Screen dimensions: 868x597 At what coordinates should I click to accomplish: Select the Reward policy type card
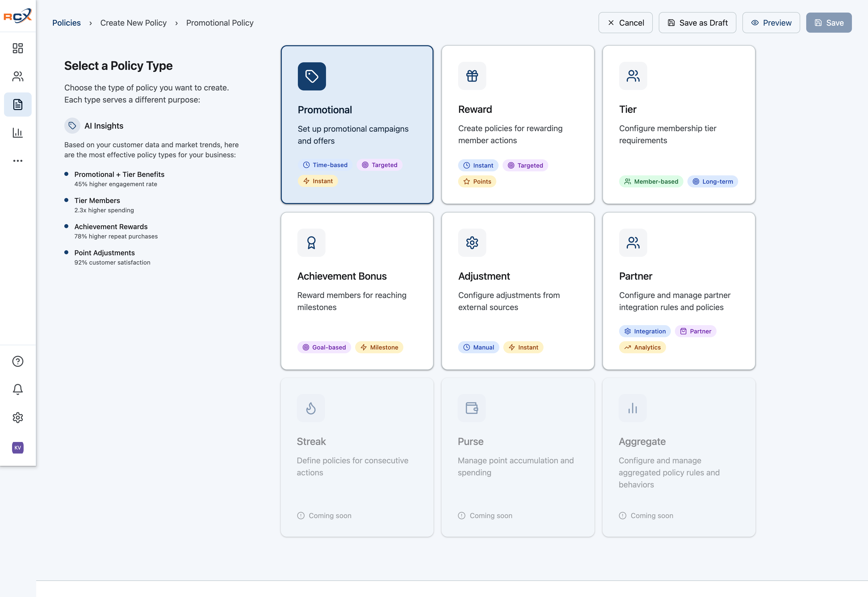pyautogui.click(x=518, y=125)
